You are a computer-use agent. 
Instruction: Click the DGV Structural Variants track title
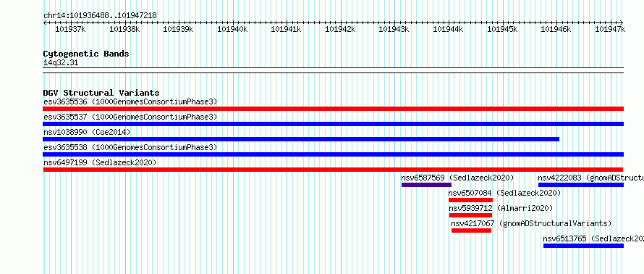coord(101,93)
